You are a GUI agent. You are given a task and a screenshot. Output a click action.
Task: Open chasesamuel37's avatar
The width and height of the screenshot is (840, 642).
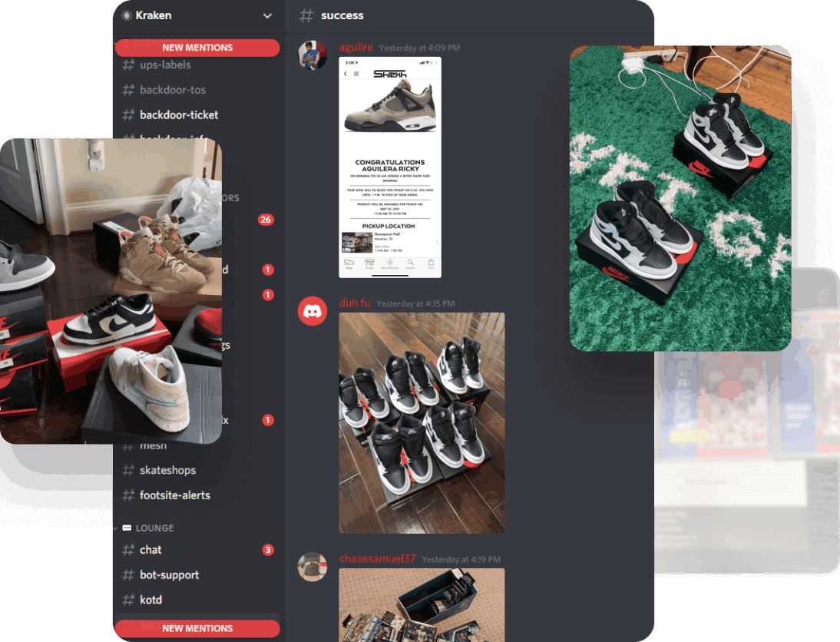tap(313, 567)
